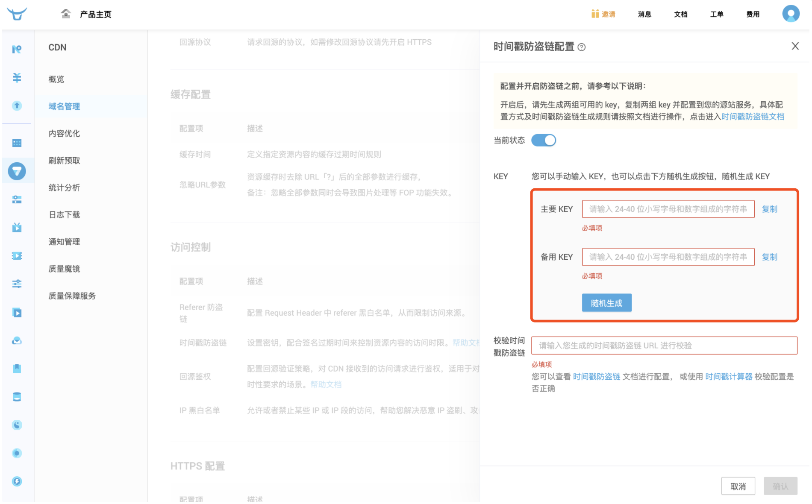812x504 pixels.
Task: Open 统计分析 from the left panel
Action: pos(64,187)
